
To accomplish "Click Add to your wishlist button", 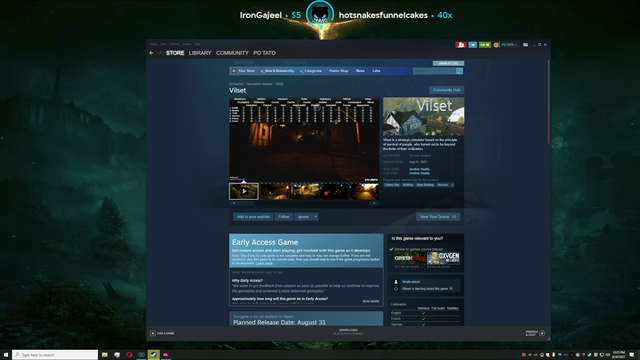I will coord(253,217).
